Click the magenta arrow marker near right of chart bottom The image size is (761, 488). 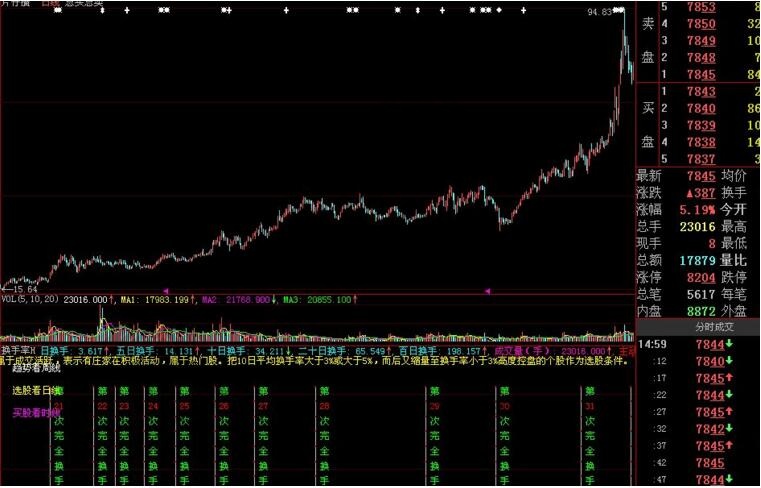tap(487, 291)
